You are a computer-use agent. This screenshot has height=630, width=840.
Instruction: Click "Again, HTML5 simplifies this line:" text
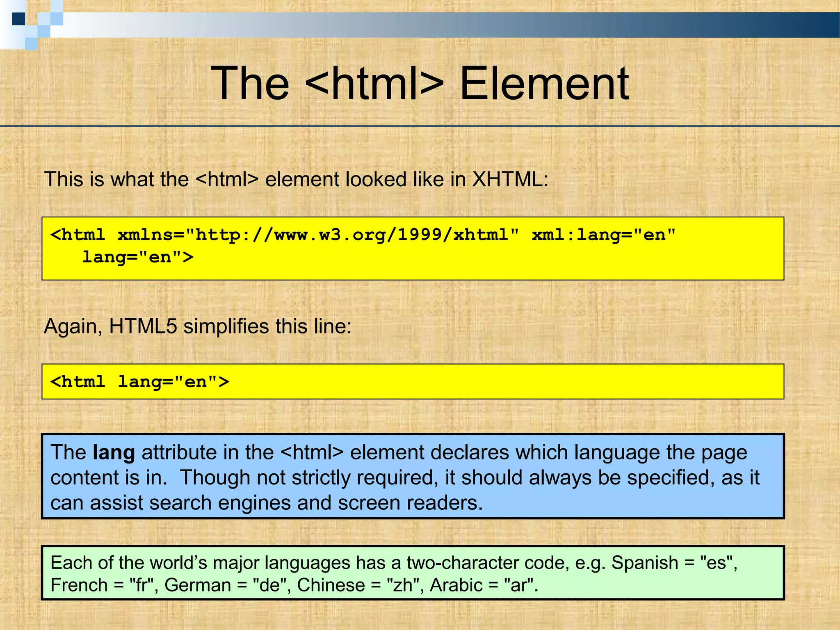tap(198, 326)
